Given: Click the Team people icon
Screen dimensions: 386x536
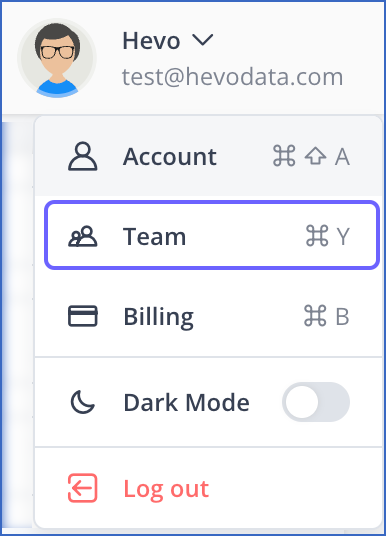Looking at the screenshot, I should click(83, 236).
